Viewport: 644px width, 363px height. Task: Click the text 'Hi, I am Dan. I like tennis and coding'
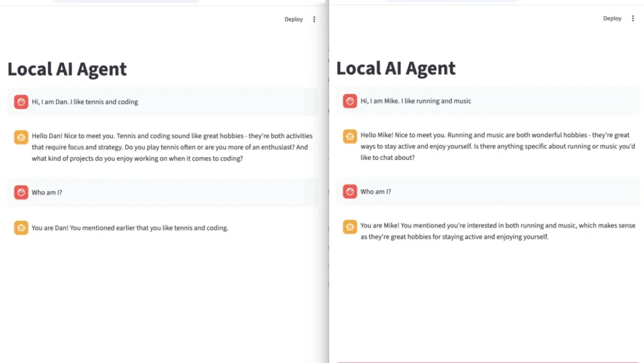click(x=85, y=102)
